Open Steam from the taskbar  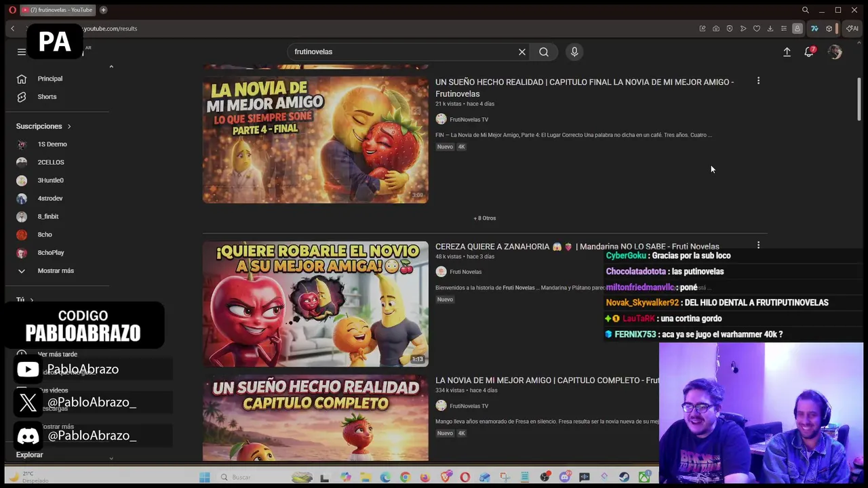pyautogui.click(x=624, y=477)
